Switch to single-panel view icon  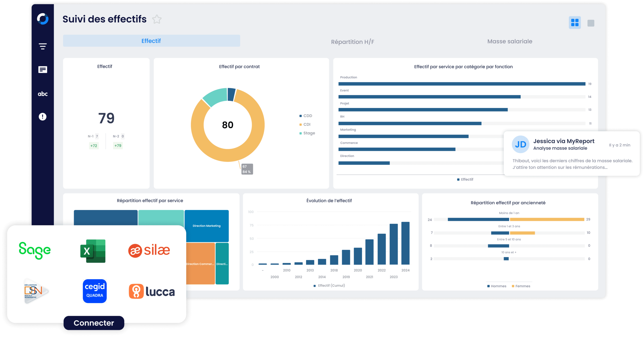click(x=591, y=23)
